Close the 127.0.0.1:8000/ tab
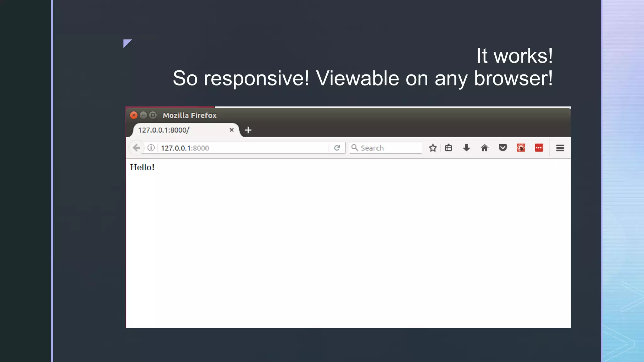This screenshot has width=644, height=362. coord(231,130)
